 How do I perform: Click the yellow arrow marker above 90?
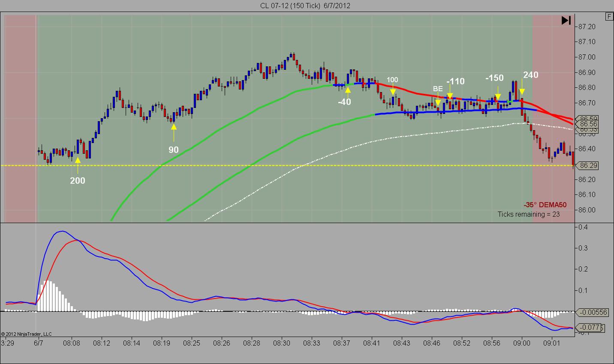[174, 132]
